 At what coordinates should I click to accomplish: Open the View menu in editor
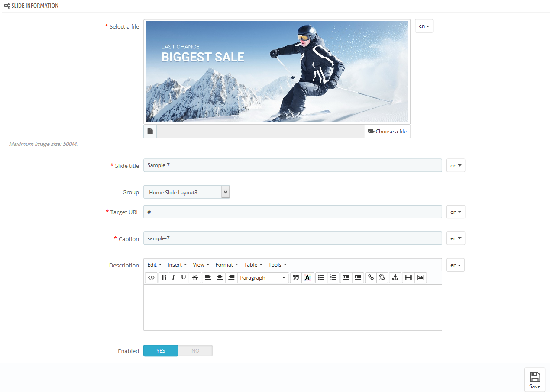pyautogui.click(x=201, y=265)
